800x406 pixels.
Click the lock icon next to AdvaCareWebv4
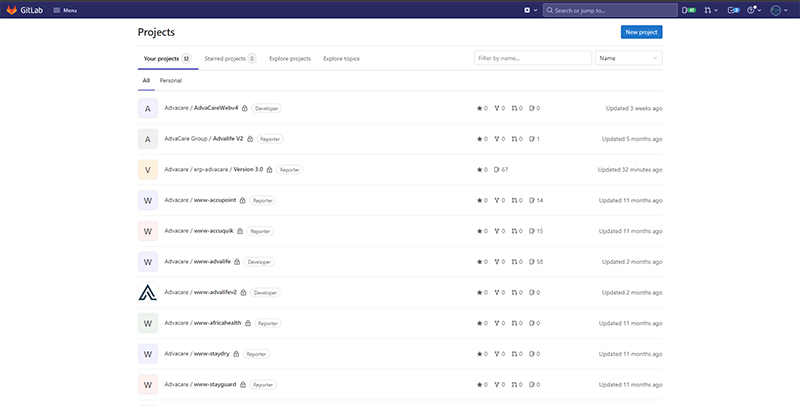coord(245,108)
